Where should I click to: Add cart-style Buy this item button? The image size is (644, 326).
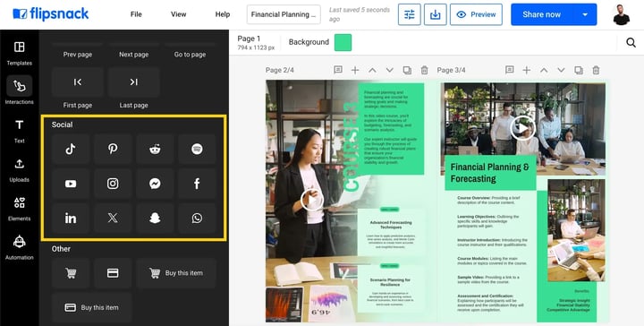[x=176, y=273]
